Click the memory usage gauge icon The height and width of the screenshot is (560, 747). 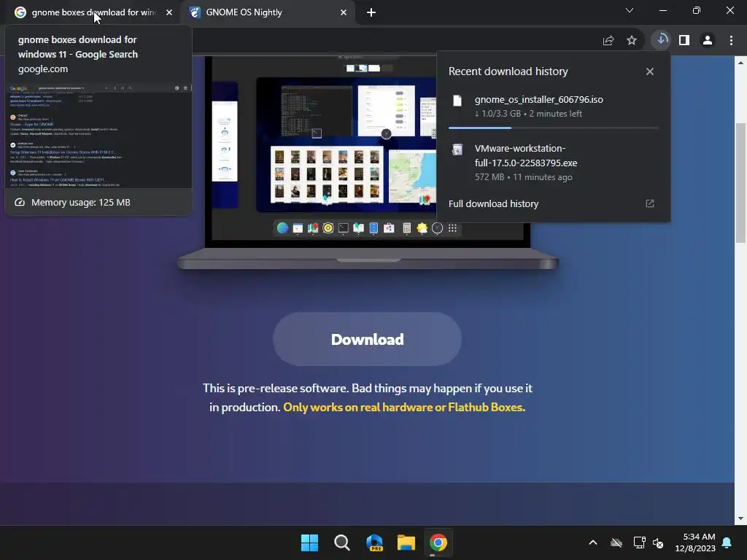click(20, 203)
